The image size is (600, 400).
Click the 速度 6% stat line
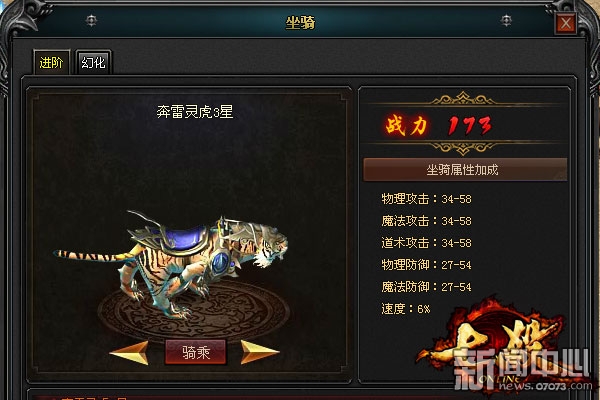(x=406, y=309)
